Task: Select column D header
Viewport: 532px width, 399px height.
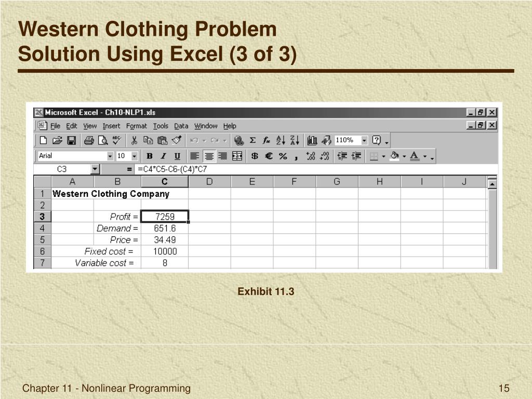Action: pos(210,181)
